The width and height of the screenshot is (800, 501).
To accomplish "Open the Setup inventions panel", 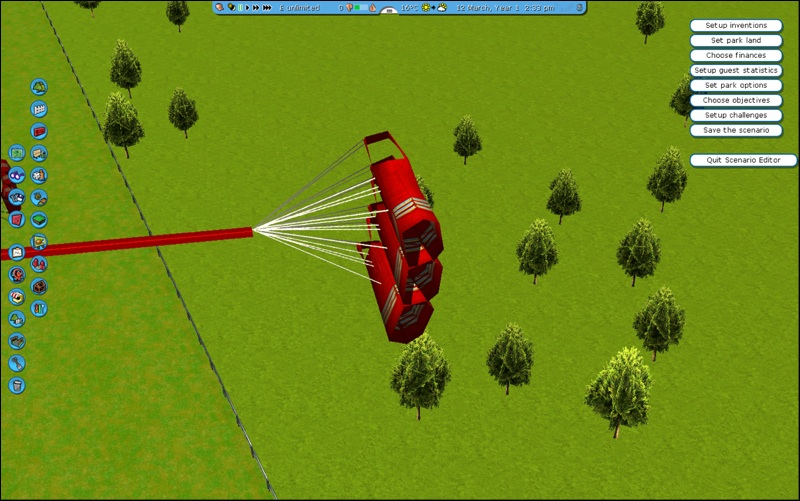I will pyautogui.click(x=736, y=26).
